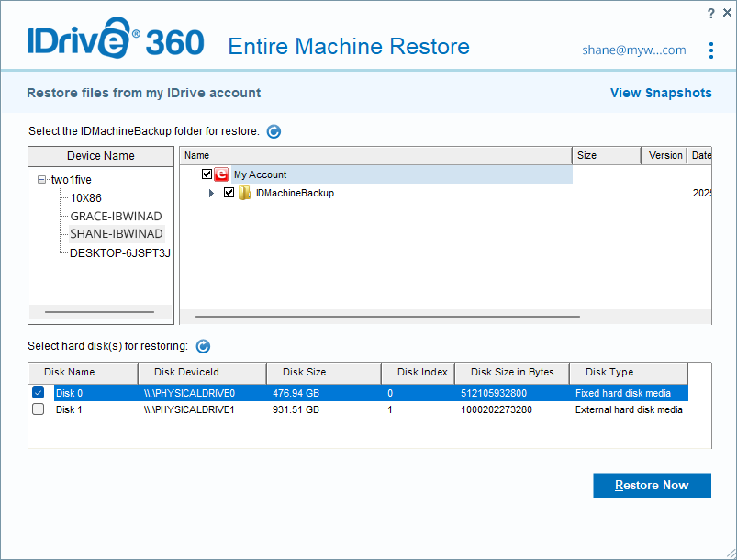The image size is (737, 560).
Task: Open the View Snapshots link
Action: pyautogui.click(x=661, y=93)
